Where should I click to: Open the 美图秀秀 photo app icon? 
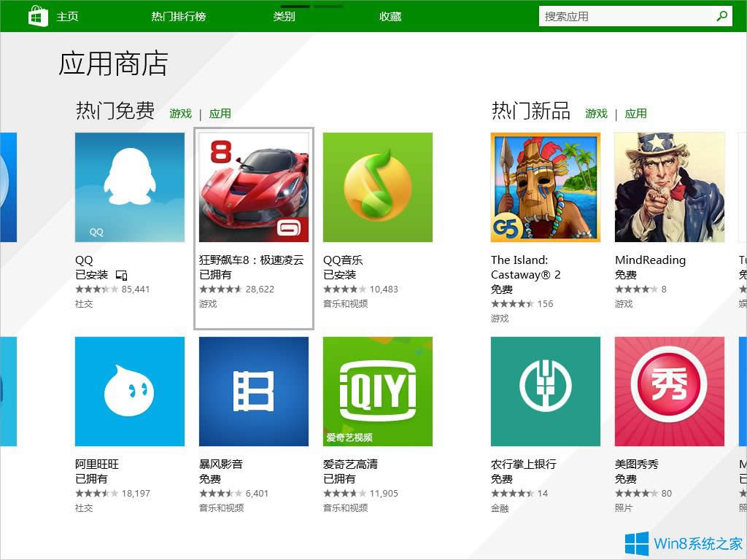[x=669, y=391]
